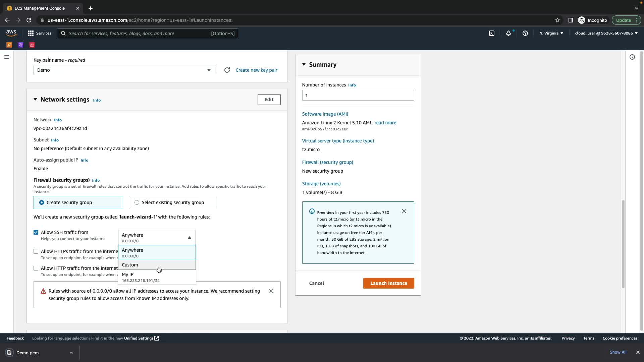This screenshot has width=644, height=362.
Task: Click the Number of instances field
Action: point(358,95)
